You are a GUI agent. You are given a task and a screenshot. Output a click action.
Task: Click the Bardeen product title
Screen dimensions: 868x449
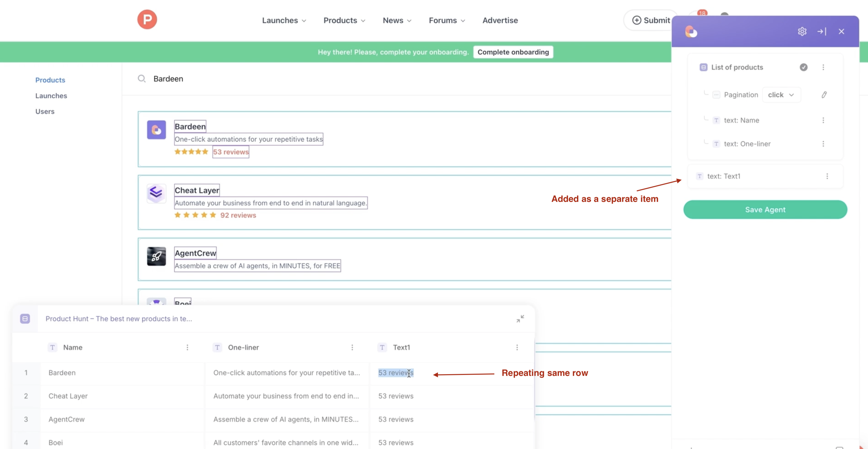coord(190,126)
